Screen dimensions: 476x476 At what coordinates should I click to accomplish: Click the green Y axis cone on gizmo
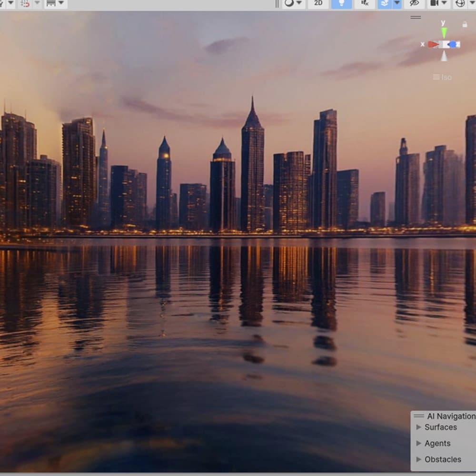click(x=444, y=32)
